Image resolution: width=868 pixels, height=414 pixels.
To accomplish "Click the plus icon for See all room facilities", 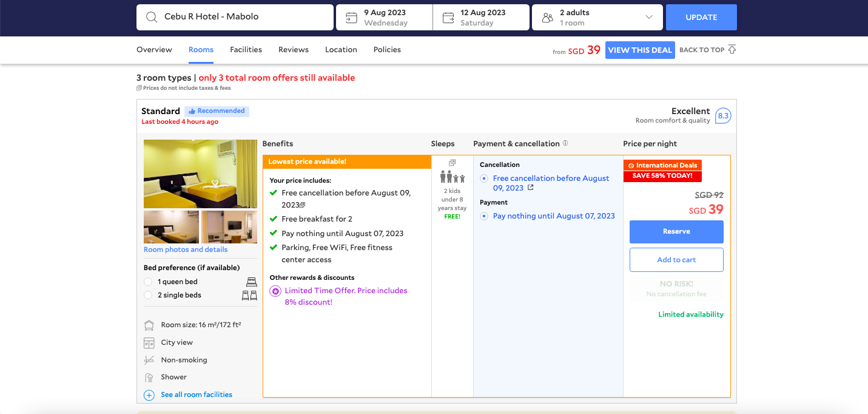I will pyautogui.click(x=149, y=395).
